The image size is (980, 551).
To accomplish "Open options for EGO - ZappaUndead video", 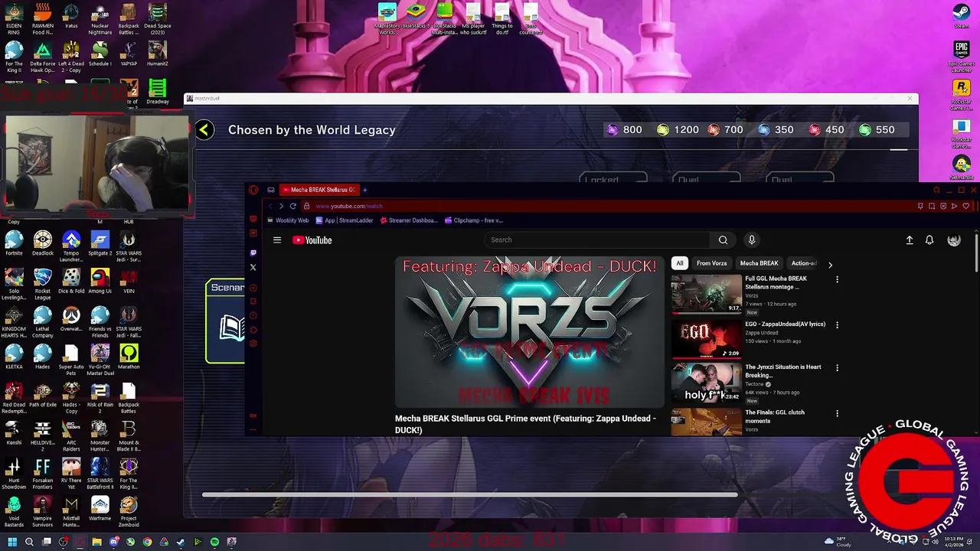I will click(x=837, y=324).
